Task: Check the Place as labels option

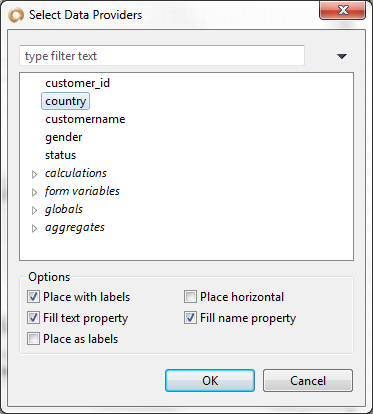Action: [x=33, y=339]
